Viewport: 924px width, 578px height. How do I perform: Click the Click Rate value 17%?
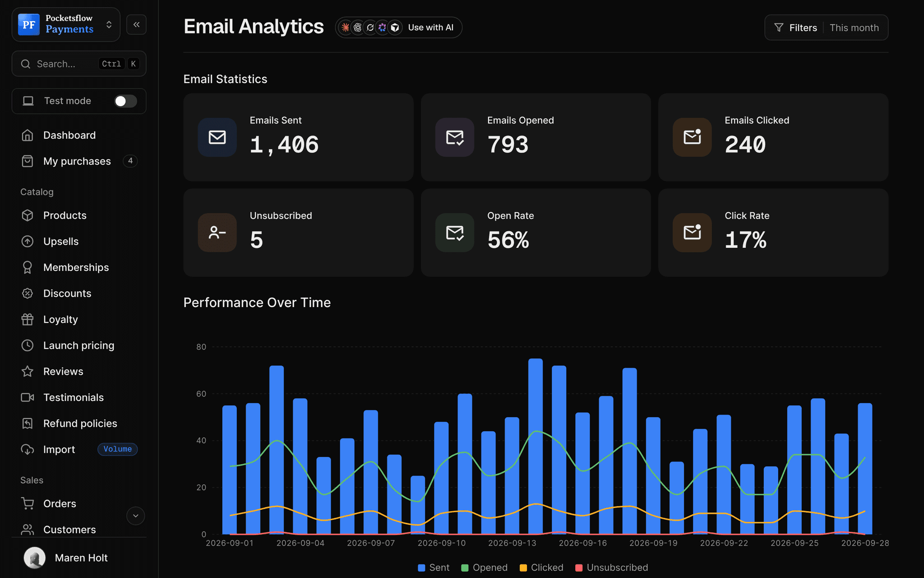[x=745, y=240]
